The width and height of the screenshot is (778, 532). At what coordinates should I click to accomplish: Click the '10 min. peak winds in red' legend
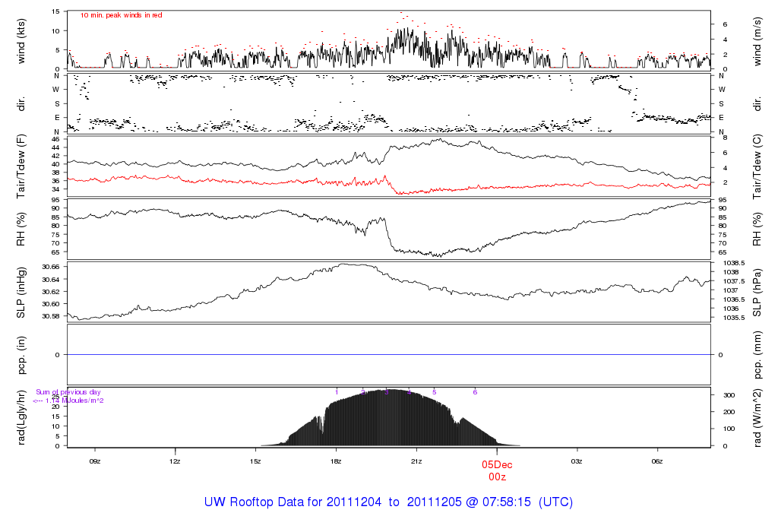[x=122, y=15]
